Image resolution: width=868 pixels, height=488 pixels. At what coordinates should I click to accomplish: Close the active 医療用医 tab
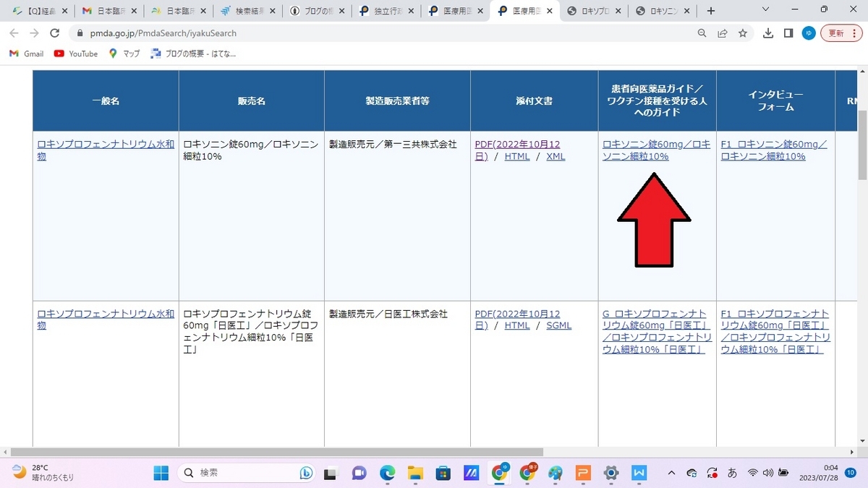click(550, 11)
